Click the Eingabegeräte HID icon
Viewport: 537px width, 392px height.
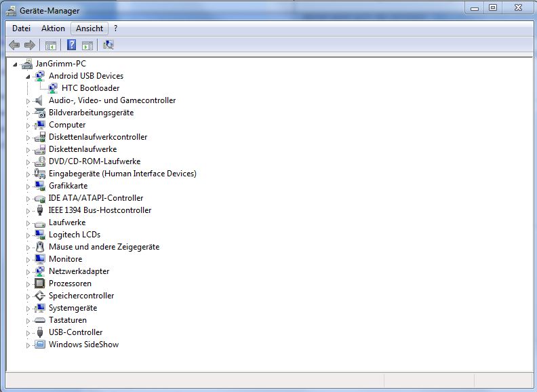[x=40, y=174]
